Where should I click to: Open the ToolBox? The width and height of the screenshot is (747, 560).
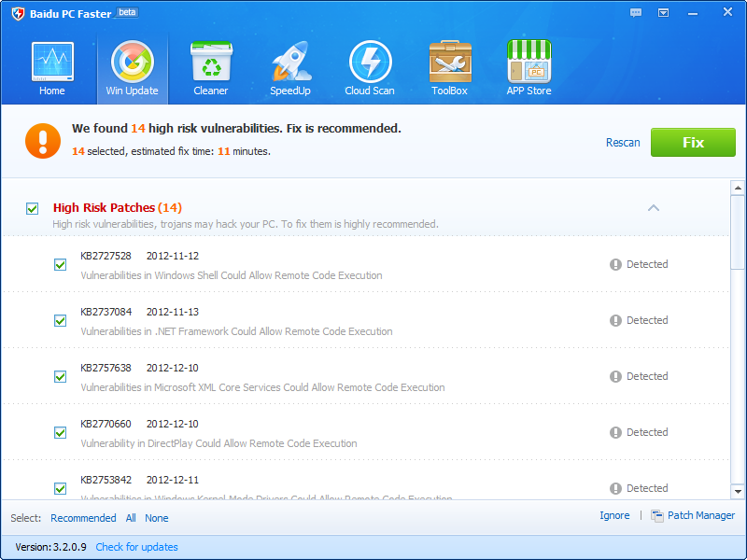[x=449, y=67]
